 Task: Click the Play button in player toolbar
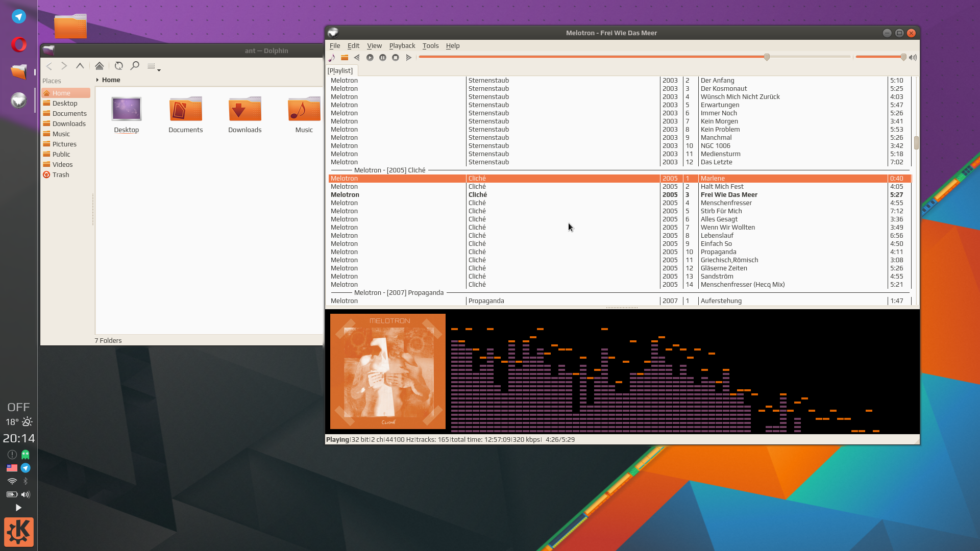pyautogui.click(x=370, y=58)
